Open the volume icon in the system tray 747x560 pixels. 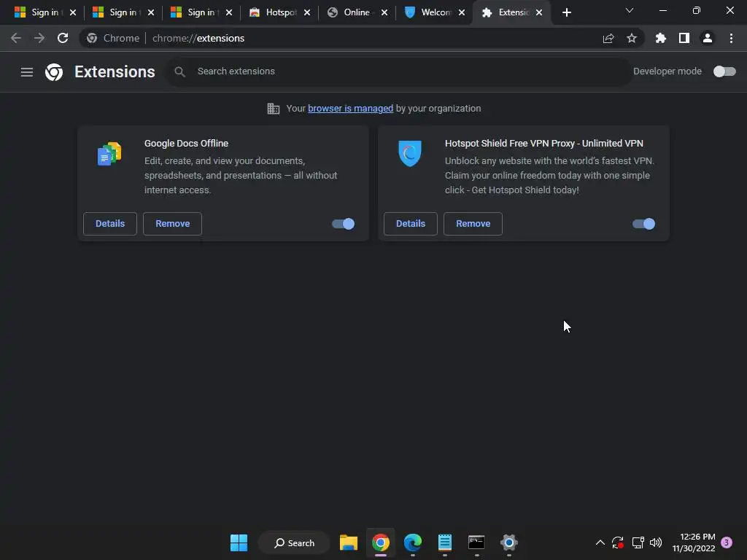point(656,542)
